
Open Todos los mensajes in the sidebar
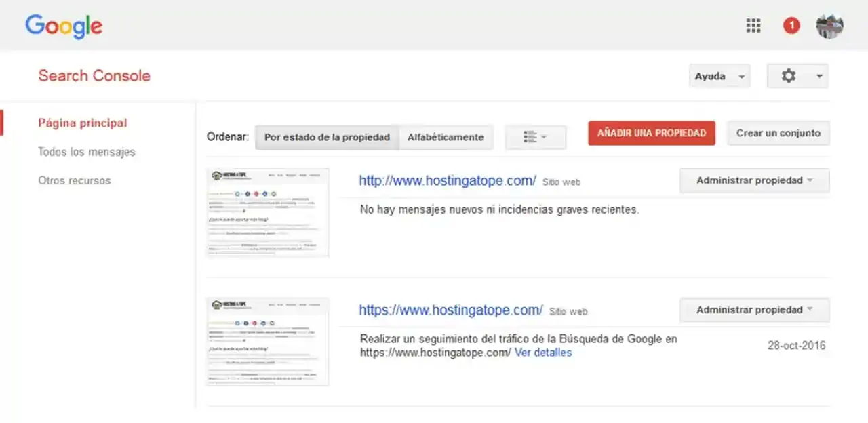click(87, 152)
